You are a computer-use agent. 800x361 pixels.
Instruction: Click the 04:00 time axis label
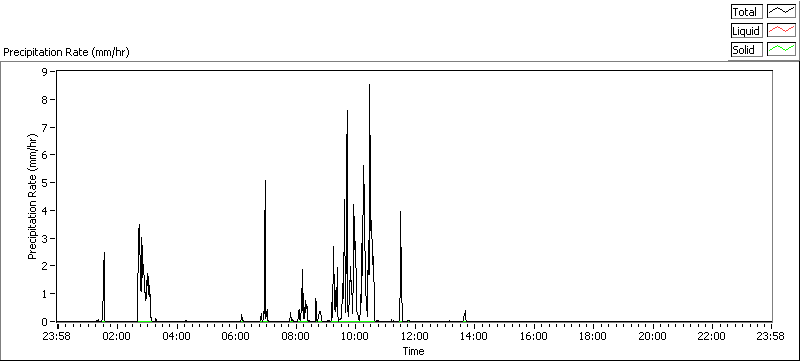pos(177,337)
